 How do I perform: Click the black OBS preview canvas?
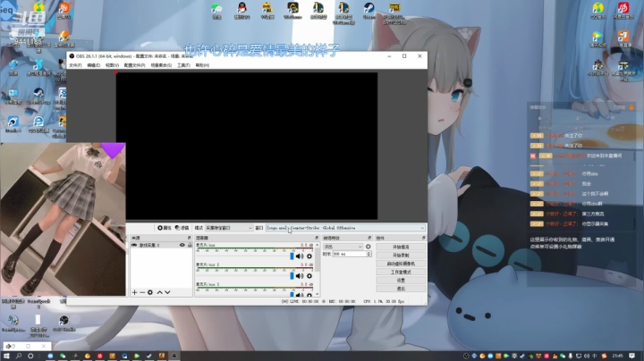tap(247, 146)
